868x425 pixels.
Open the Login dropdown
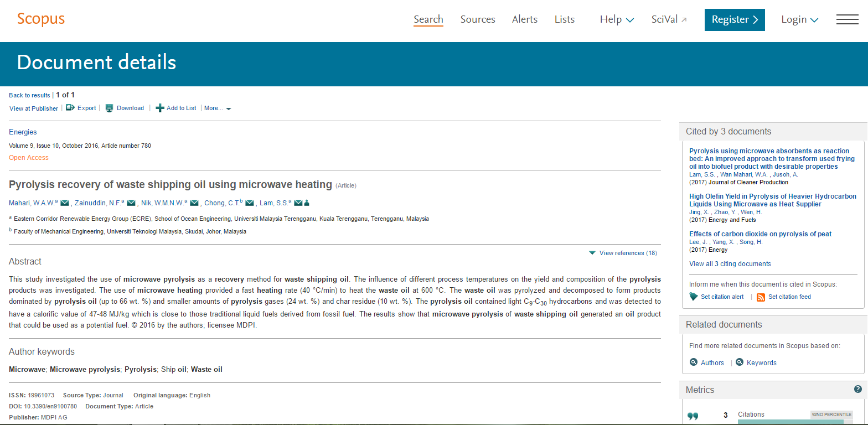pos(799,20)
